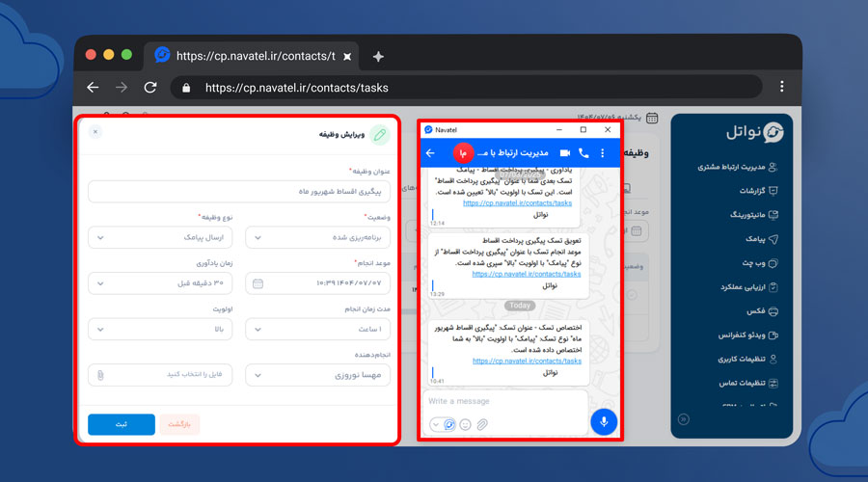
Task: Reload the page with browser refresh icon
Action: pos(150,88)
